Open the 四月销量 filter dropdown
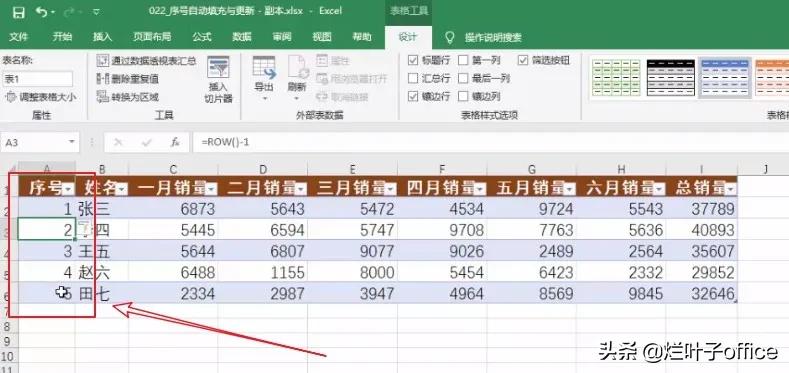 click(x=481, y=189)
